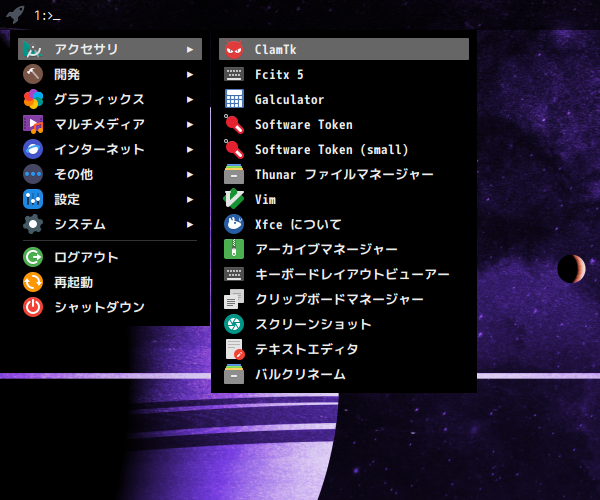Click the 設定 sliders icon
Viewport: 600px width, 500px height.
33,199
